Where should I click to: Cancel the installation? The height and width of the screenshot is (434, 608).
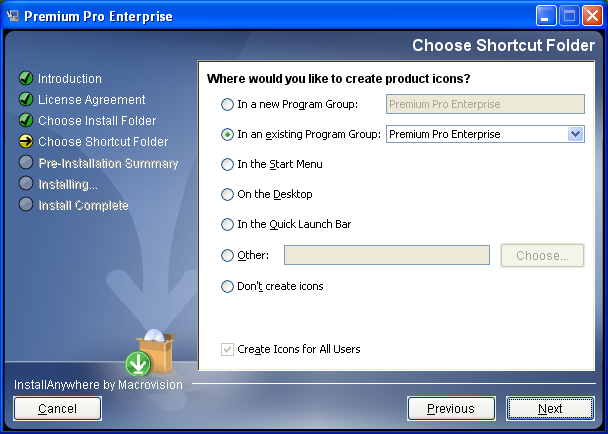[x=57, y=408]
